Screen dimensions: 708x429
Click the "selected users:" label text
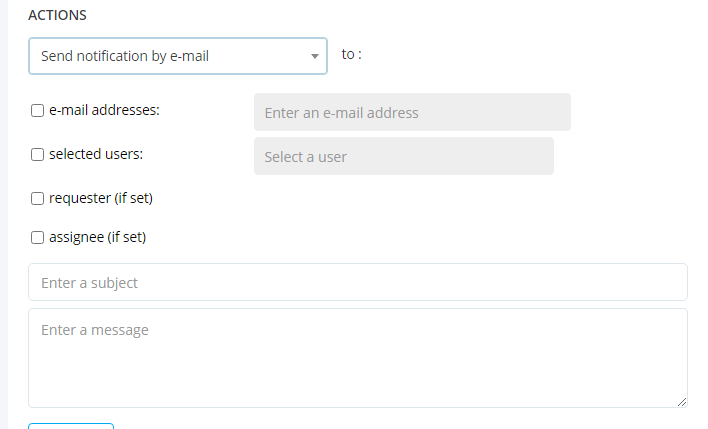(x=96, y=155)
